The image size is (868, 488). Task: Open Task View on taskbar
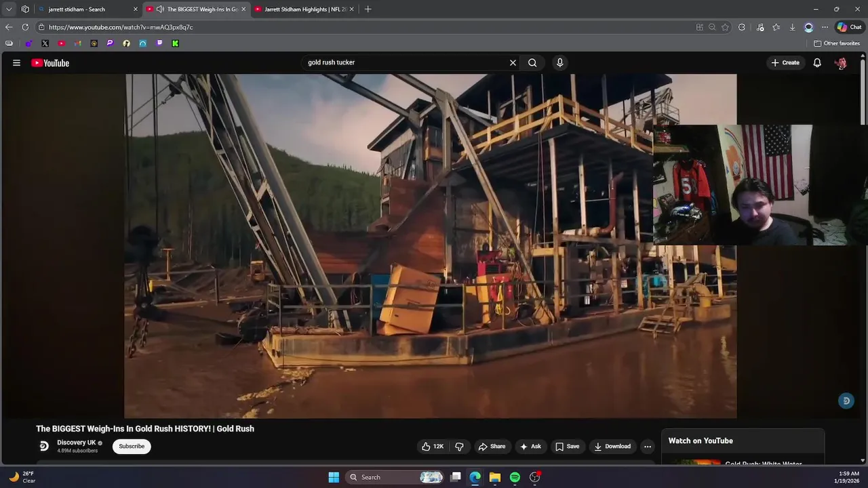click(x=456, y=477)
